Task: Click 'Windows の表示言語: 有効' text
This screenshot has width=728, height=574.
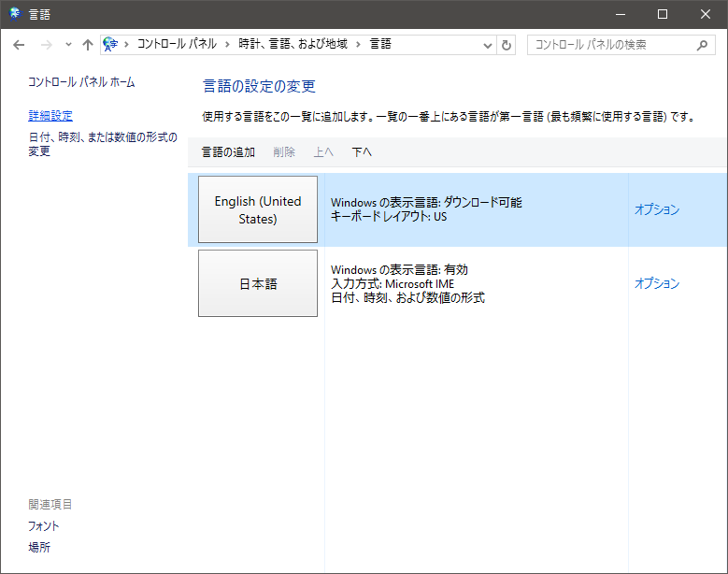Action: 399,270
